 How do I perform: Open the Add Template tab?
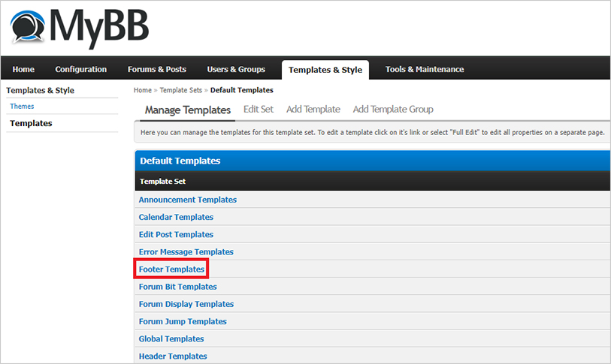(313, 110)
